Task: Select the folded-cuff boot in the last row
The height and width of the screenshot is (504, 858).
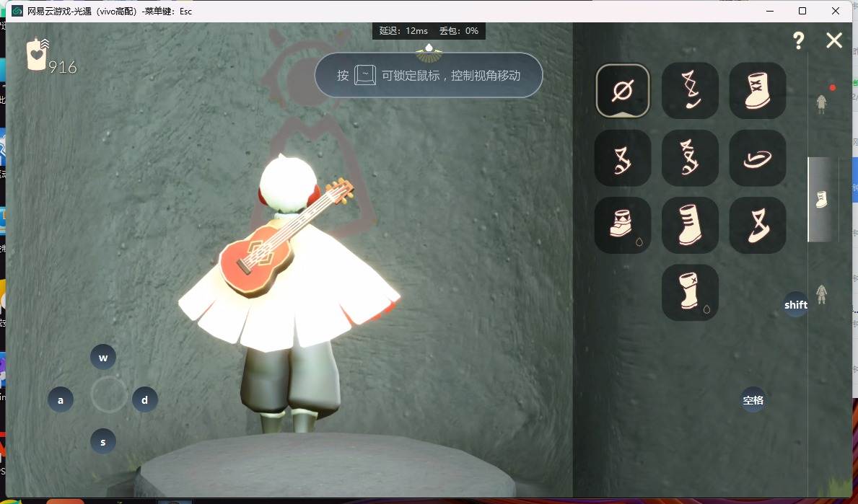Action: tap(690, 293)
